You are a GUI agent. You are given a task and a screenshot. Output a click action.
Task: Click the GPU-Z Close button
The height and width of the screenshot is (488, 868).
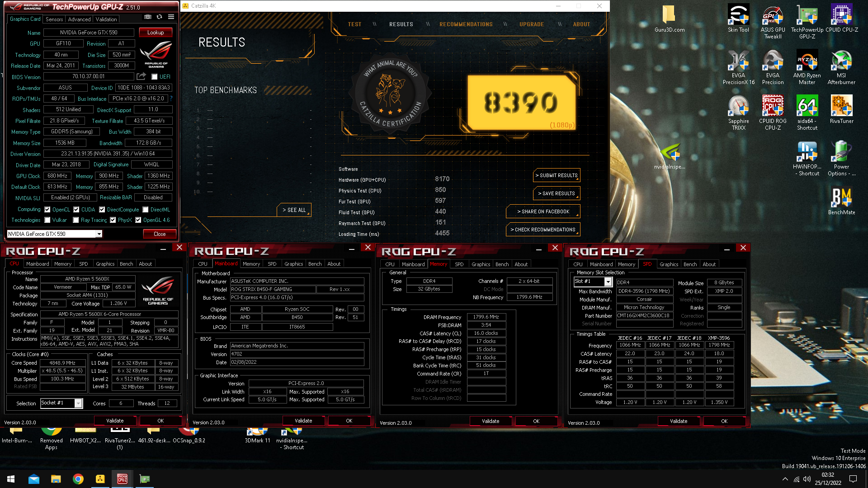coord(160,234)
